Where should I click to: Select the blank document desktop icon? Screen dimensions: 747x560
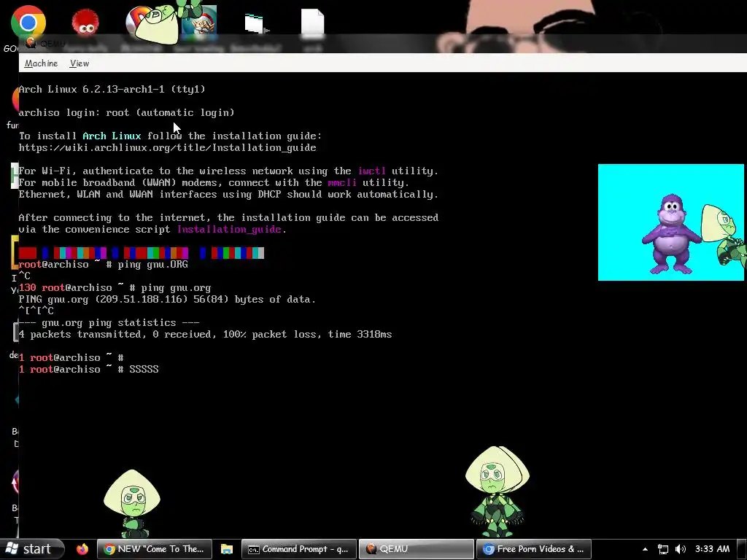click(x=312, y=22)
